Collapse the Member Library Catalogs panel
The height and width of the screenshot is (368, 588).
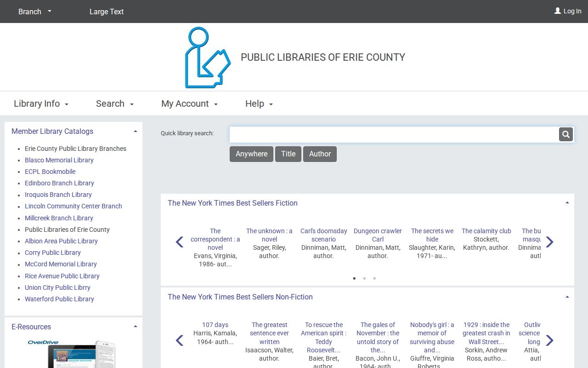pos(136,132)
